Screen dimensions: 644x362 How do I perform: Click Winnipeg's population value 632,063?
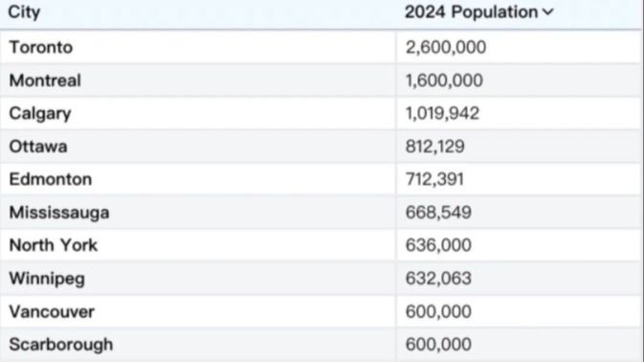point(438,279)
